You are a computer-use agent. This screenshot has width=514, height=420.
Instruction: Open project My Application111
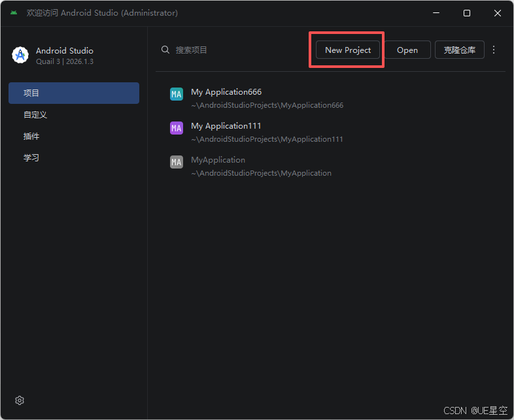226,126
